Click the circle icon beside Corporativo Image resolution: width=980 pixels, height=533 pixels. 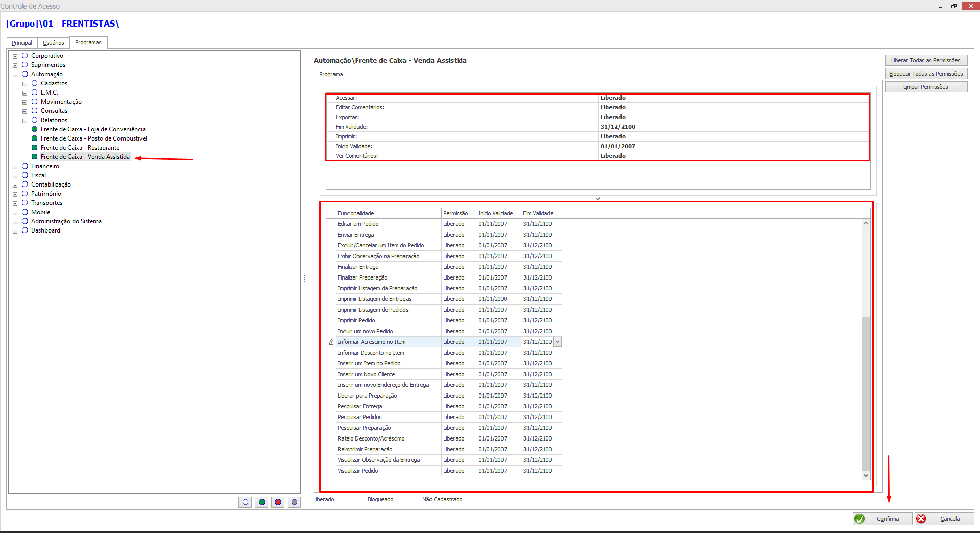click(x=25, y=56)
